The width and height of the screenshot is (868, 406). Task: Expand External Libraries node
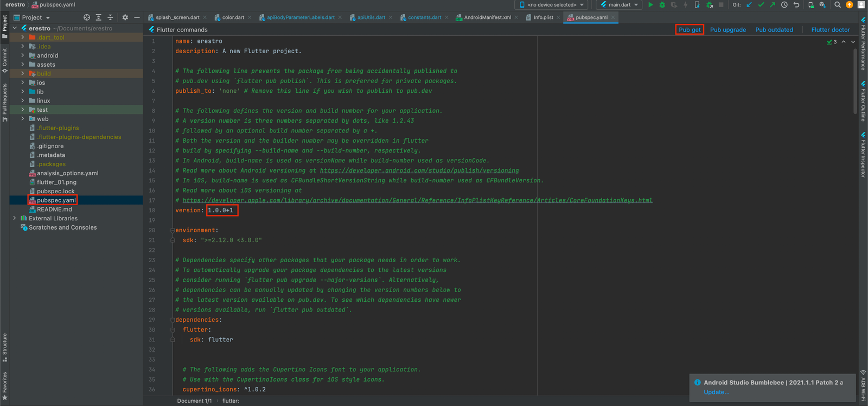tap(15, 218)
